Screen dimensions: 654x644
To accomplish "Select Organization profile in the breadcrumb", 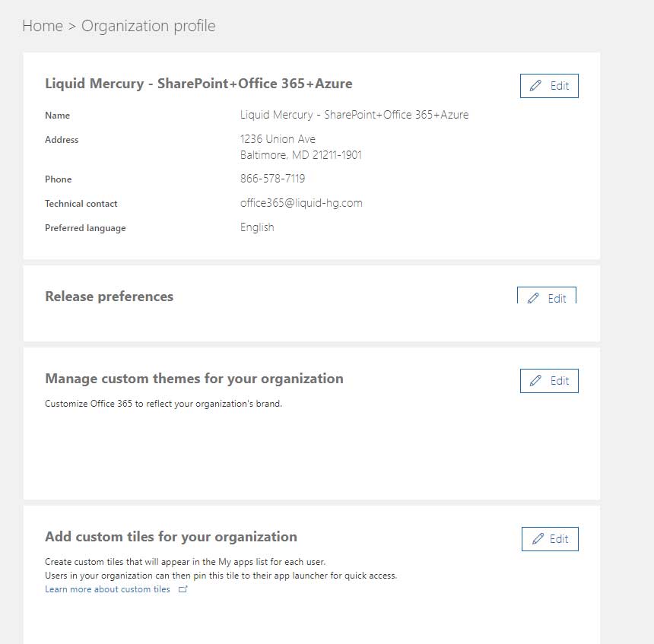I will tap(148, 26).
